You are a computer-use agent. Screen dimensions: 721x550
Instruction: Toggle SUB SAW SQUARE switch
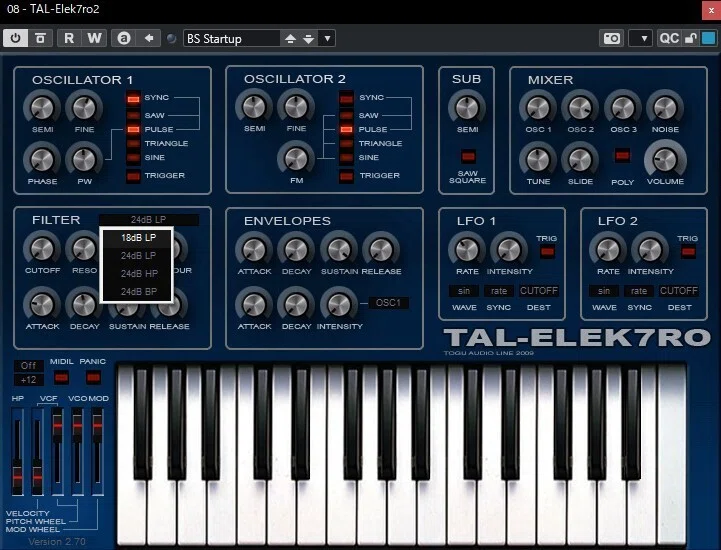pyautogui.click(x=468, y=157)
